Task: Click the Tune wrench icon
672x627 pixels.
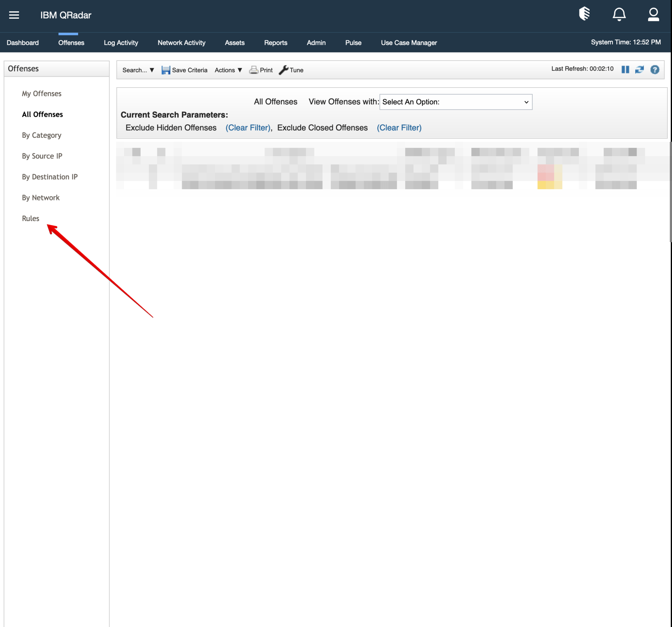Action: click(283, 70)
